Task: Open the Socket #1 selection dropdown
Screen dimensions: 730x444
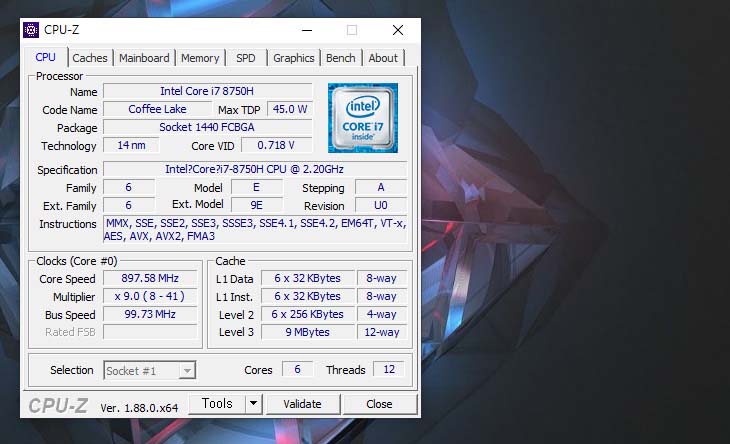Action: (149, 370)
